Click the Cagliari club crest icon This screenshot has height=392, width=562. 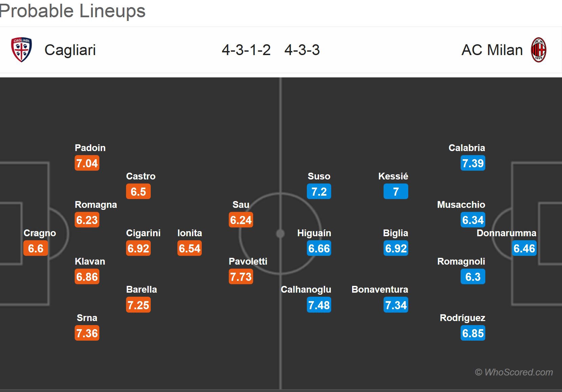click(x=21, y=50)
